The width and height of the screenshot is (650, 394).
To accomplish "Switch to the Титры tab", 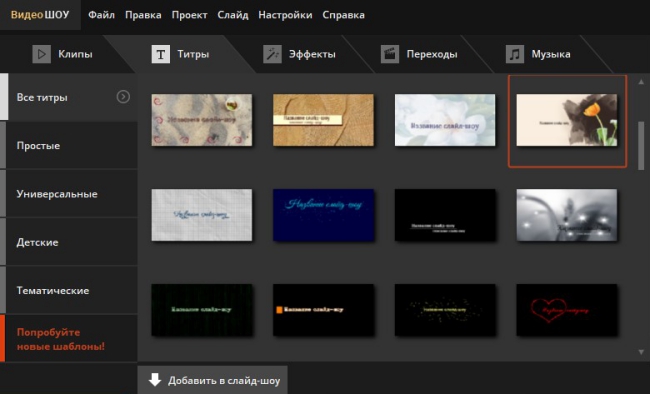I will click(x=180, y=54).
